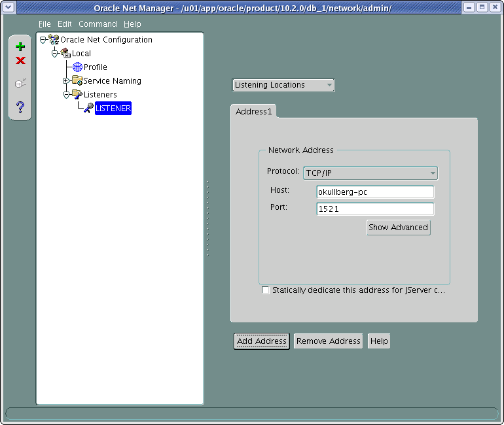
Task: Maximize the Oracle Net Manager window
Action: click(482, 7)
